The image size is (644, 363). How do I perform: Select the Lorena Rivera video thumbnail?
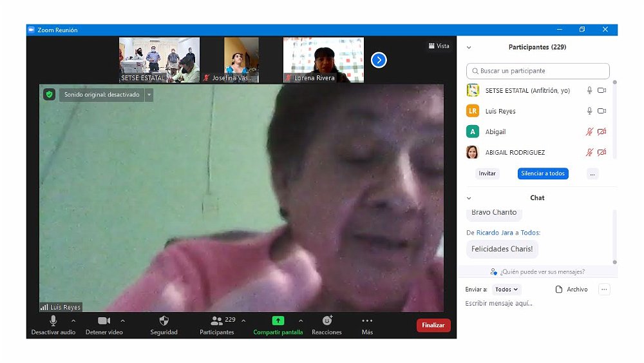[323, 60]
